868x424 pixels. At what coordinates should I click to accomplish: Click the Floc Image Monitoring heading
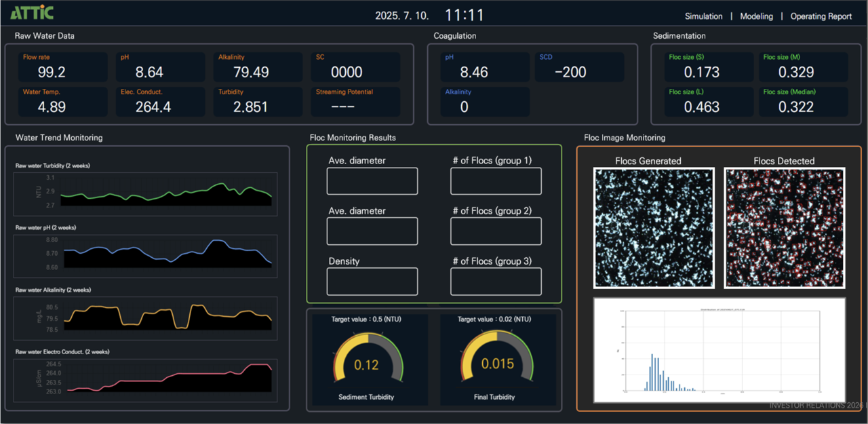625,138
